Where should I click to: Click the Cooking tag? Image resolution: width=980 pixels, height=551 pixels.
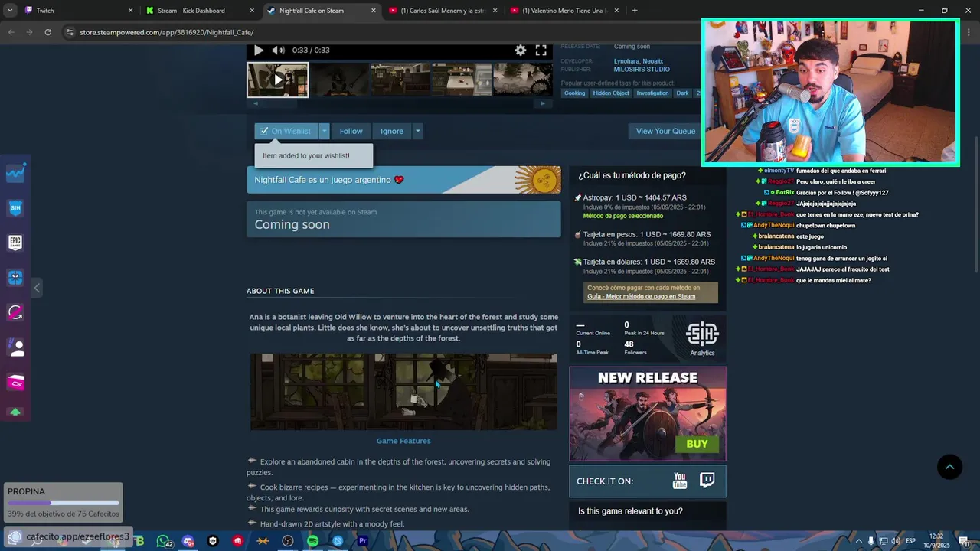point(574,93)
